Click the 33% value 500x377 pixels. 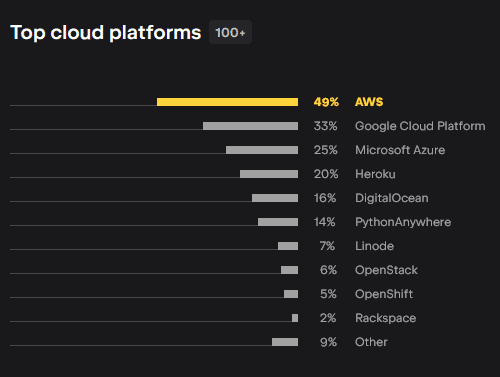[x=325, y=126]
